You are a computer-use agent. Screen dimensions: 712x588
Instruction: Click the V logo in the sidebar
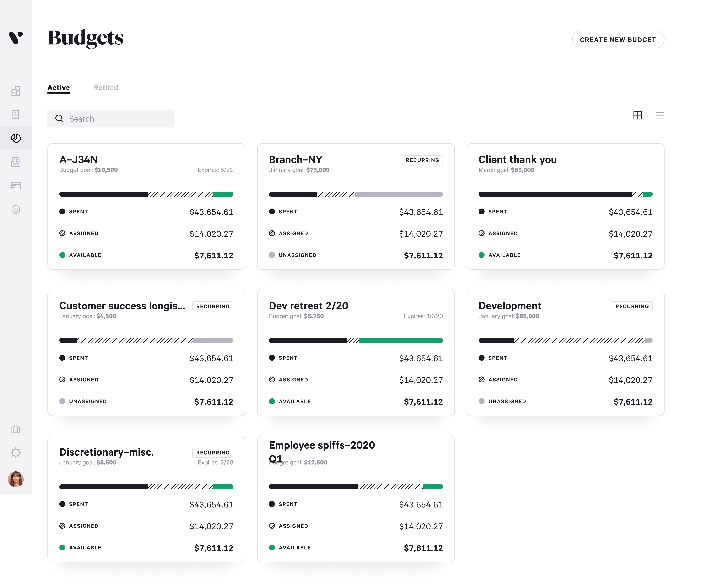point(16,37)
